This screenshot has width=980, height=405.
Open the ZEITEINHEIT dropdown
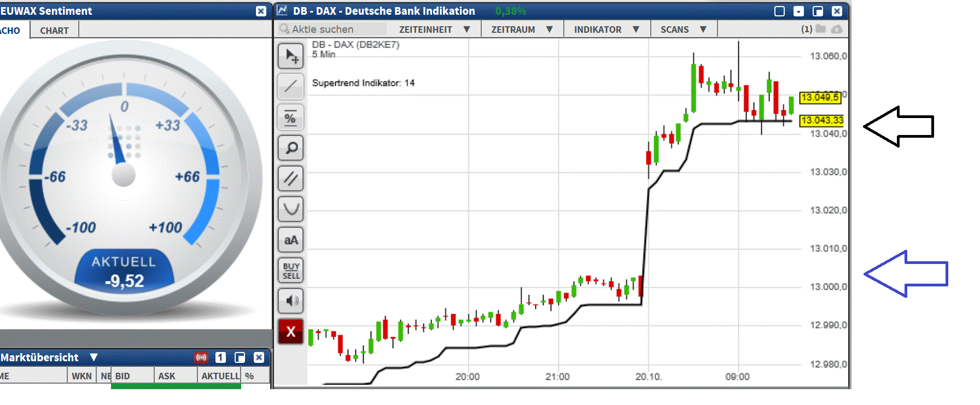coord(435,30)
